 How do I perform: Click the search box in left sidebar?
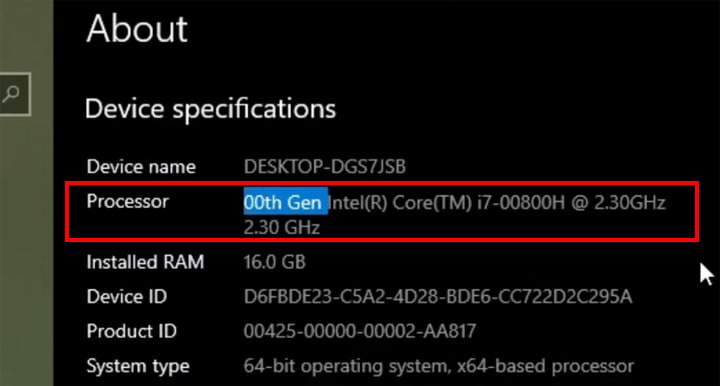(x=15, y=94)
